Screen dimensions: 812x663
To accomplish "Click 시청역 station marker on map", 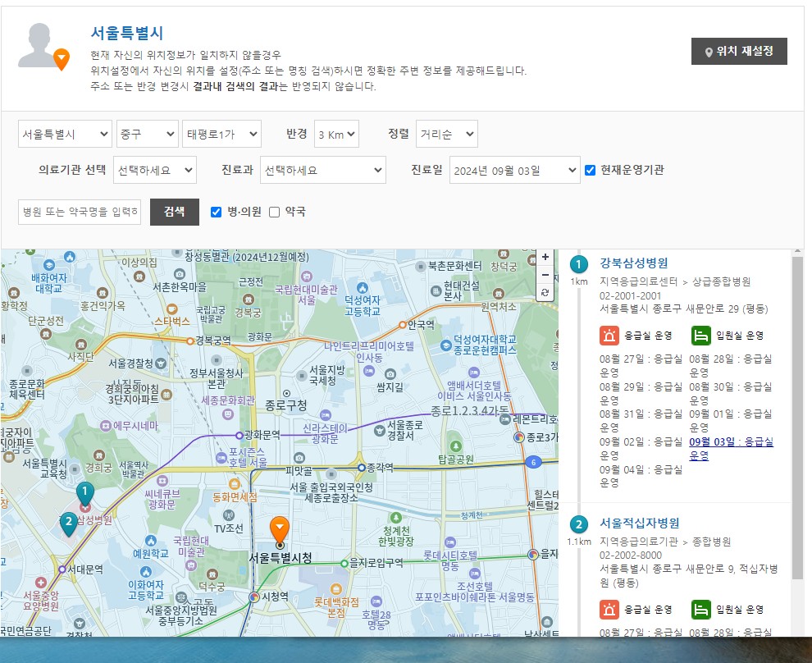I will coord(253,597).
